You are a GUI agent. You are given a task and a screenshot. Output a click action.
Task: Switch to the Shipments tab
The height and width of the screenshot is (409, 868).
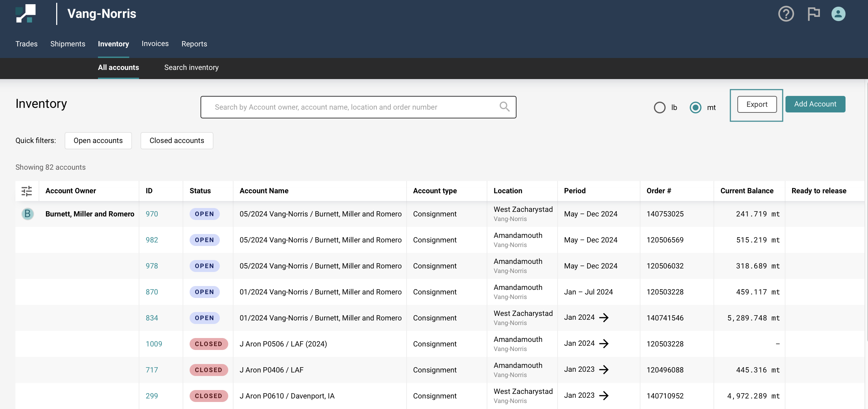coord(67,44)
